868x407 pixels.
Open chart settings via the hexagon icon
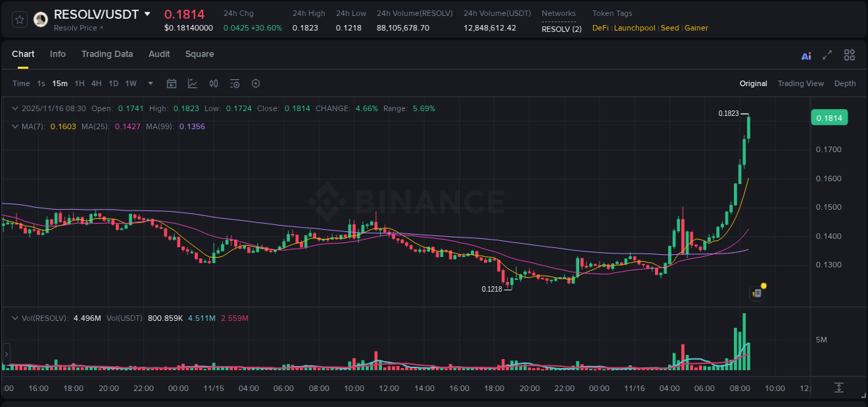point(256,83)
